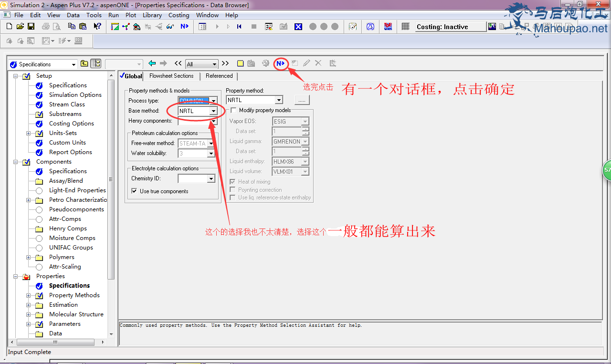Open the Plot menu
The width and height of the screenshot is (611, 364).
click(x=131, y=15)
